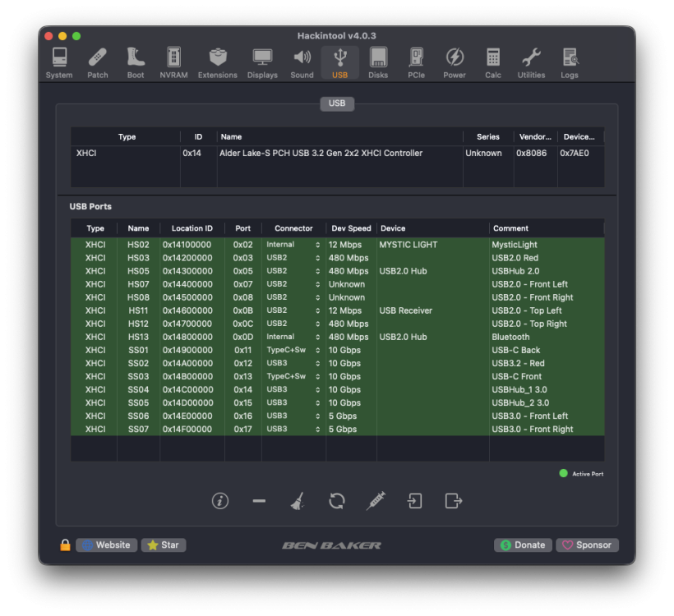Viewport: 674px width, 616px height.
Task: Open the Boot section icon
Action: click(x=136, y=62)
